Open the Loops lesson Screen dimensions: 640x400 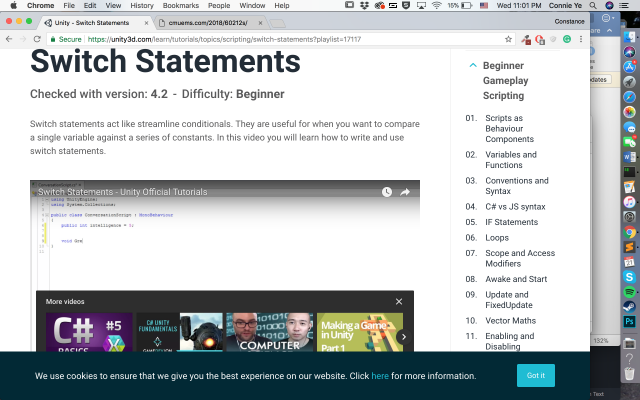(x=497, y=238)
